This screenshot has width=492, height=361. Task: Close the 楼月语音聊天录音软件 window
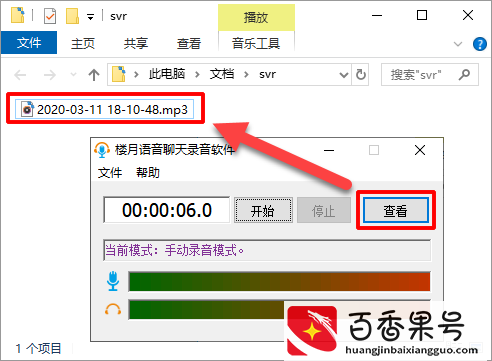tap(420, 150)
